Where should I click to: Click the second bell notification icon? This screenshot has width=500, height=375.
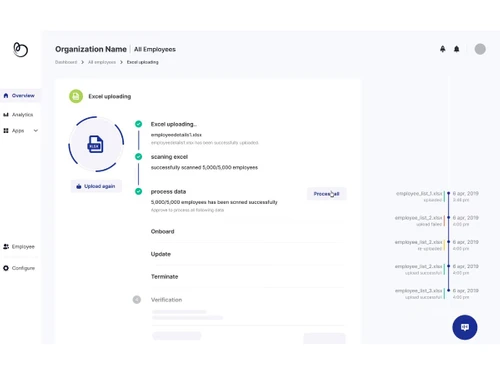point(457,49)
